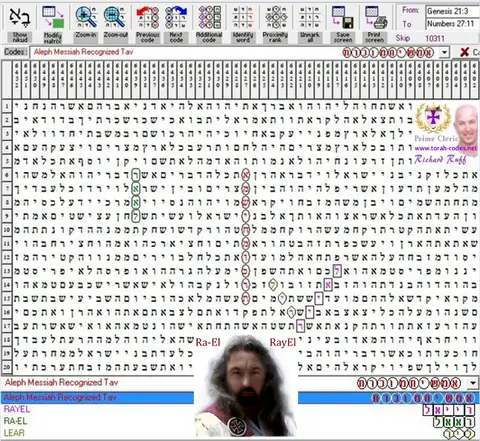Click the Skip label

403,38
